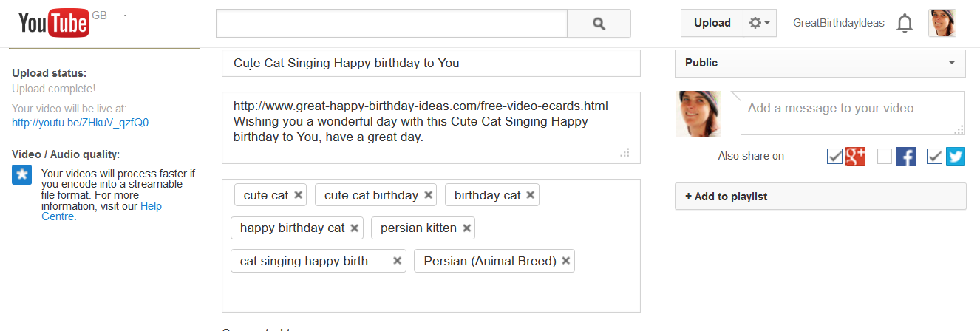
Task: Open the settings gear dropdown
Action: (x=759, y=23)
